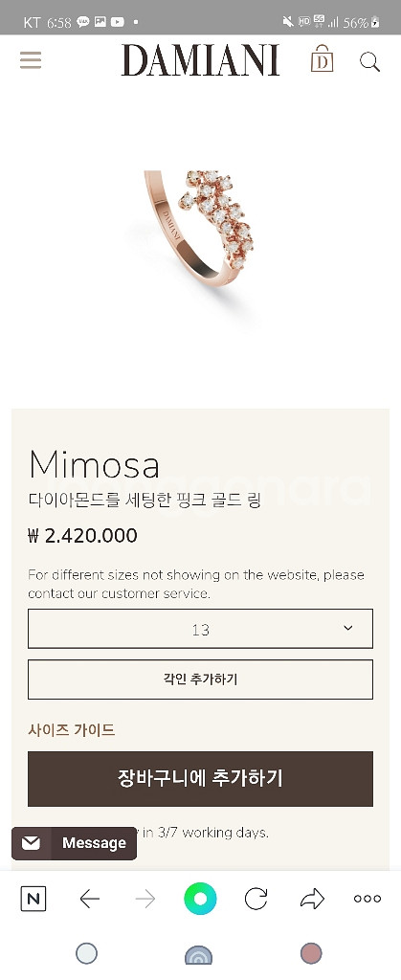Open the three-dot more menu
This screenshot has width=401, height=980.
368,899
